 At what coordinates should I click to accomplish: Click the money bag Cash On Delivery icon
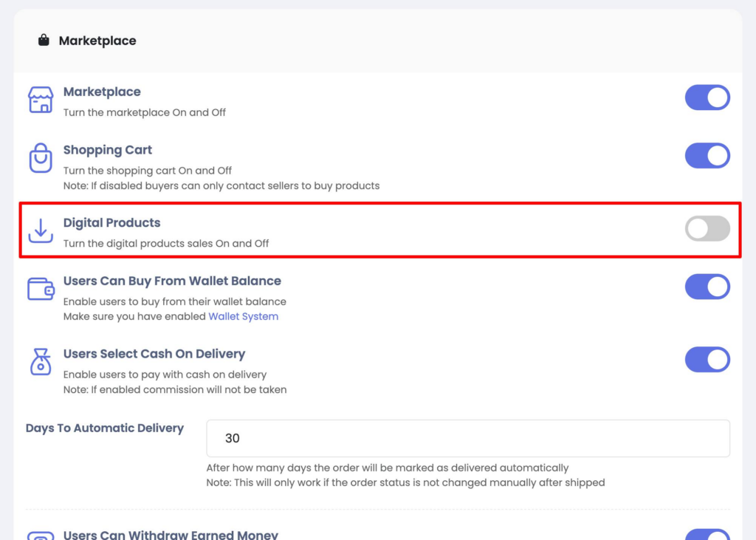[x=41, y=362]
